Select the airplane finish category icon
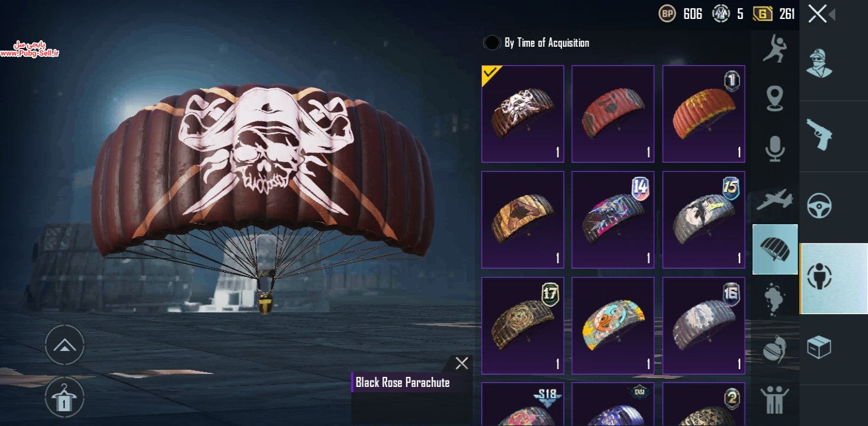Viewport: 868px width, 426px height. point(775,199)
